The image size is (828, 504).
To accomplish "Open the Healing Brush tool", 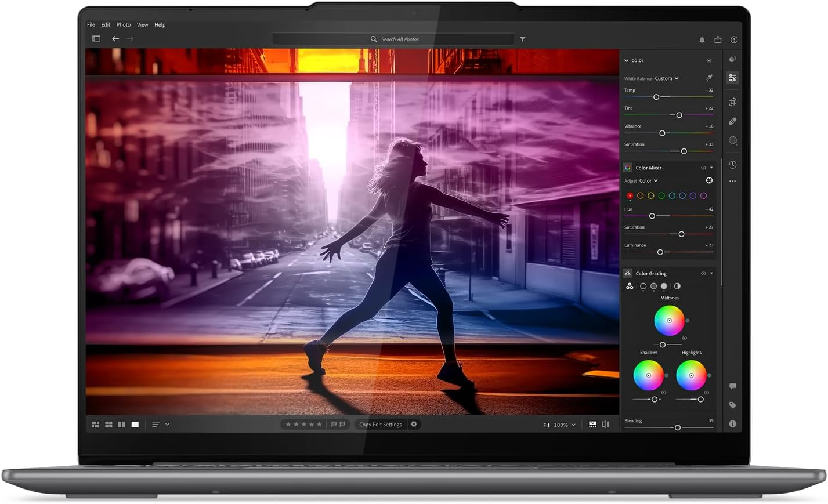I will (x=732, y=121).
